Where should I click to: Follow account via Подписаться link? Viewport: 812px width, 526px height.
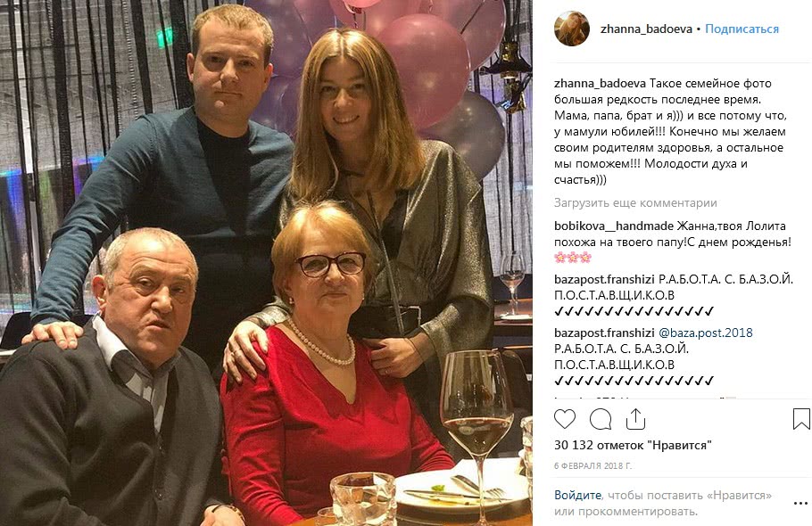[742, 29]
